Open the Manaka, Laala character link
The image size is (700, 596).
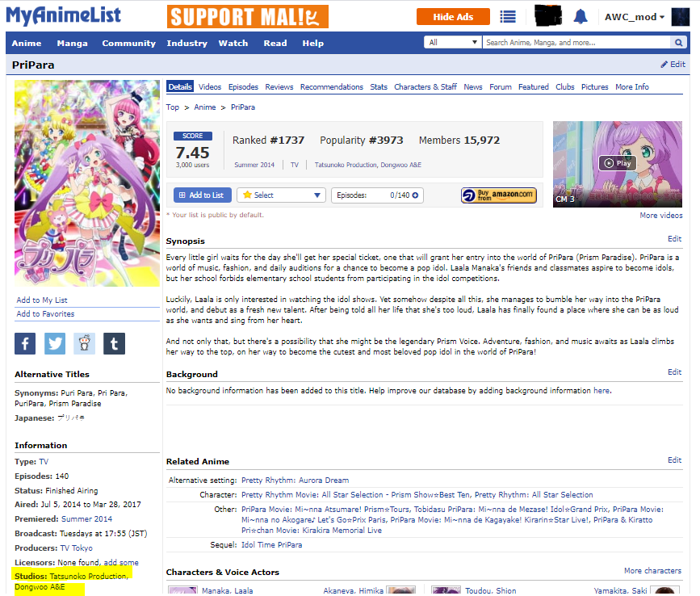(227, 590)
